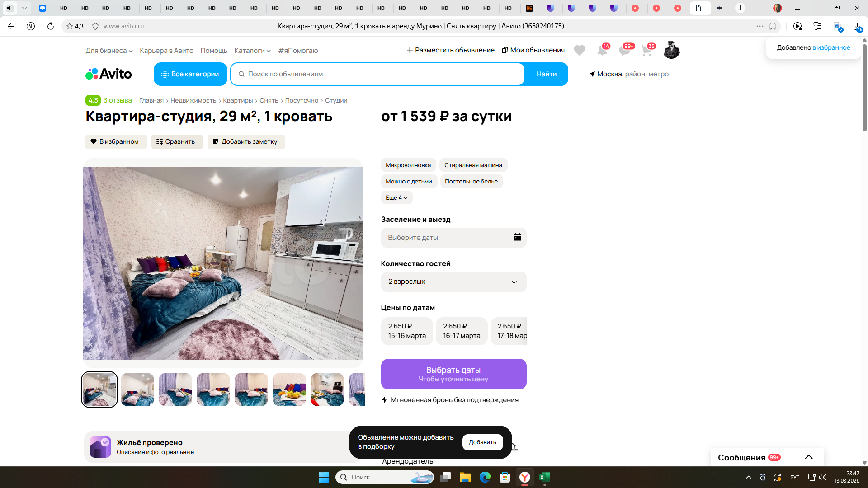Open Для бизнеса menu
Screen dimensions: 868x488
pos(109,51)
